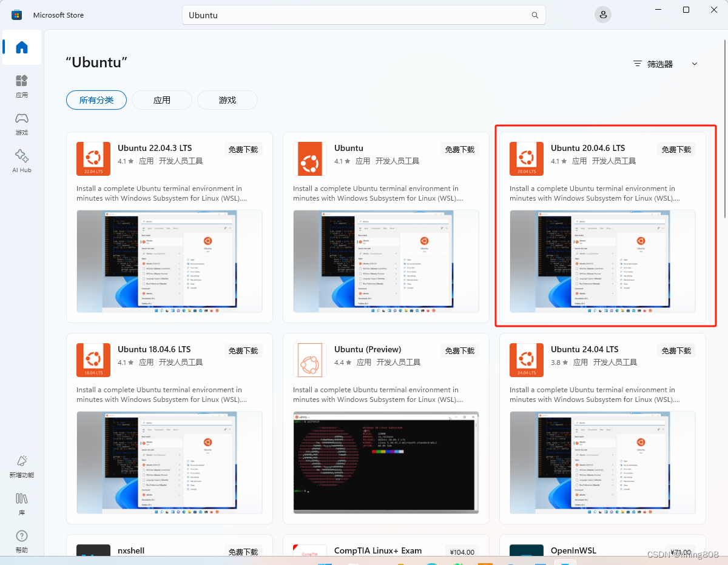Expand the 筛选器 filter dropdown
Image resolution: width=728 pixels, height=565 pixels.
click(666, 64)
